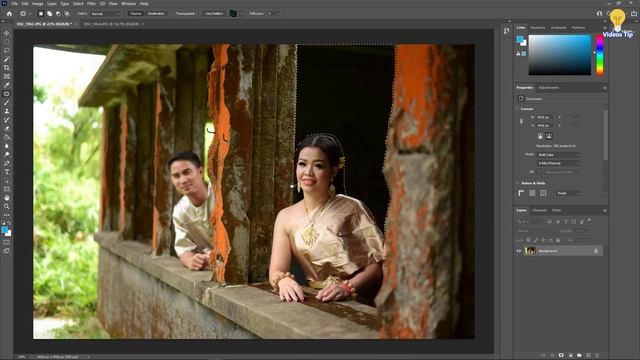
Task: Open the pattern picker dropdown arrow
Action: [x=241, y=13]
